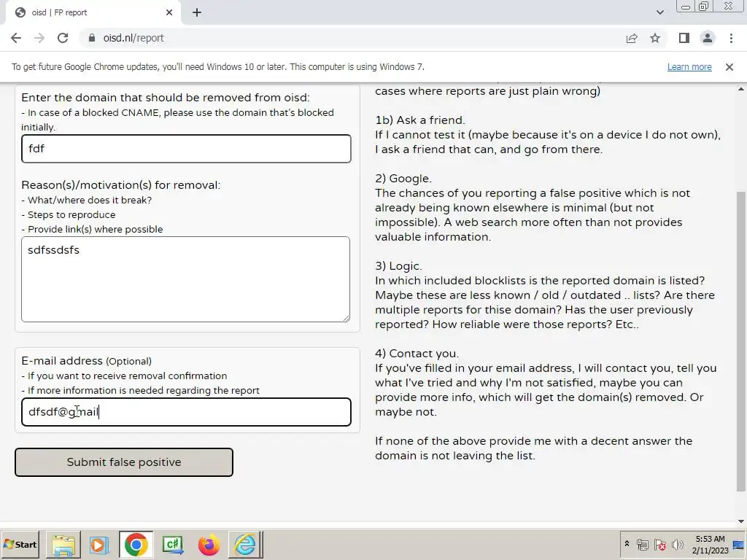Image resolution: width=747 pixels, height=560 pixels.
Task: Click the '2) Google.' heading text
Action: (403, 179)
